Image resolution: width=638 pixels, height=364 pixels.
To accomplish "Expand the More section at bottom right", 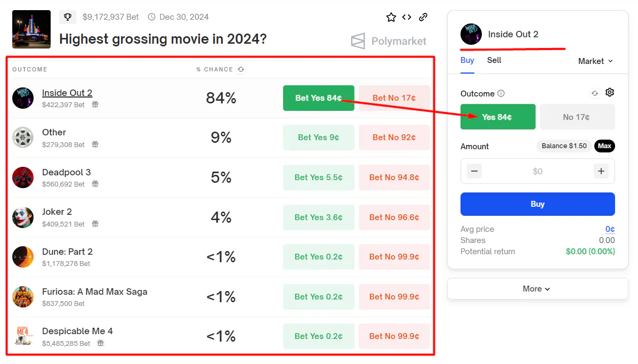I will click(x=537, y=288).
